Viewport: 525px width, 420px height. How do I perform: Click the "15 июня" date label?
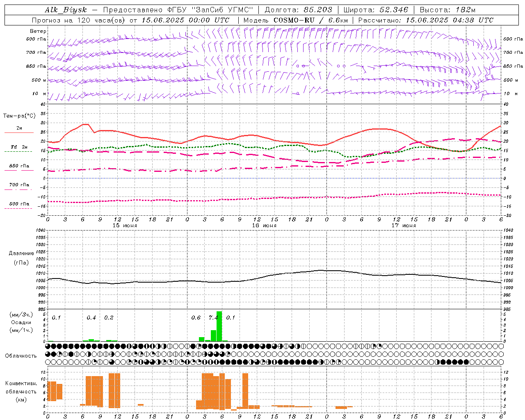click(125, 225)
